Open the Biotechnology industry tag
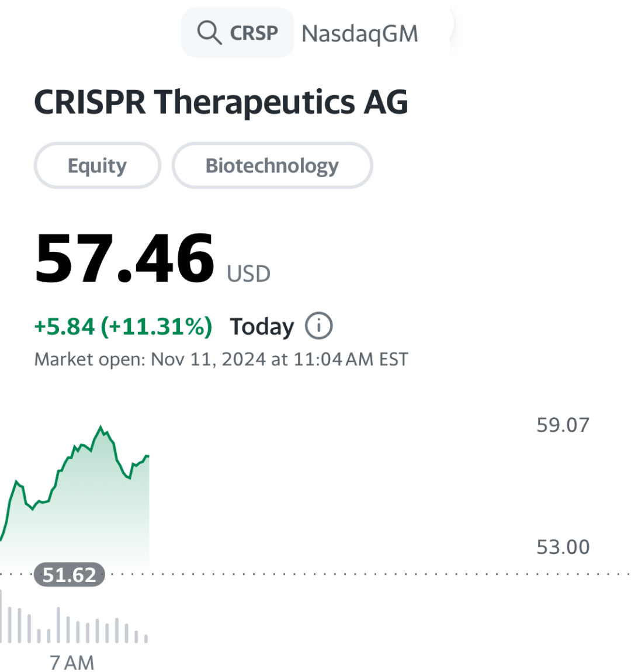Screen dimensions: 631x672 tap(272, 165)
